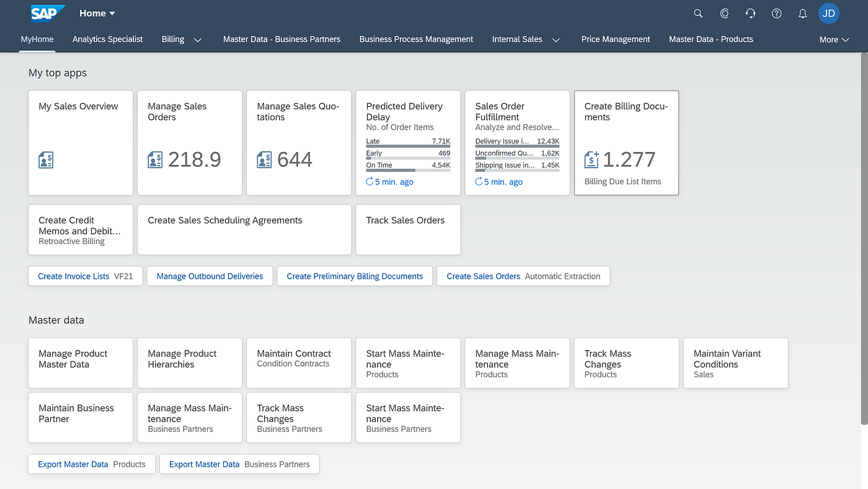
Task: Switch to Business Process Management tab
Action: point(416,39)
